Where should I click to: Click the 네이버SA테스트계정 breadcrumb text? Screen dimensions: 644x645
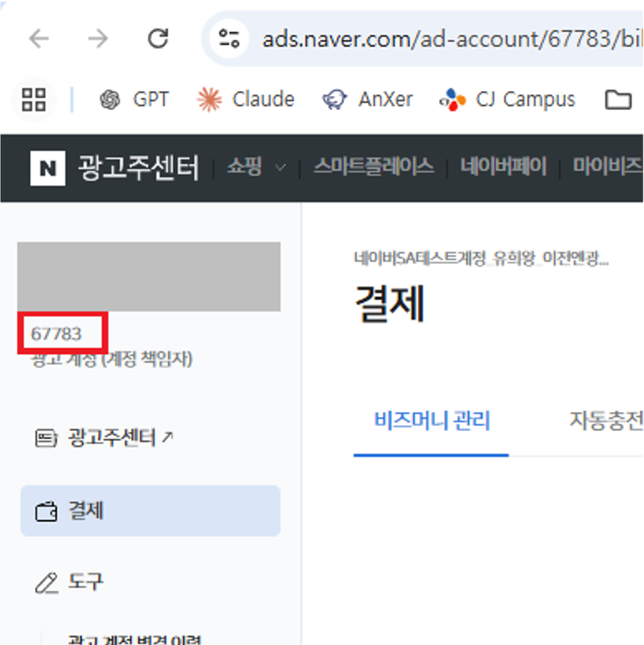[481, 258]
